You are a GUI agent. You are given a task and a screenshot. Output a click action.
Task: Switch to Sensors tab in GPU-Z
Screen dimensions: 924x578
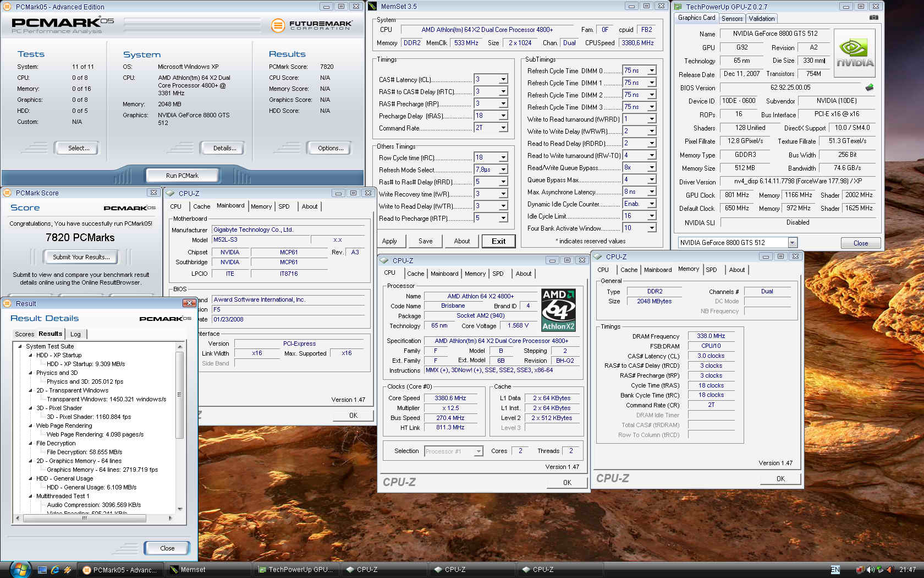pyautogui.click(x=732, y=18)
